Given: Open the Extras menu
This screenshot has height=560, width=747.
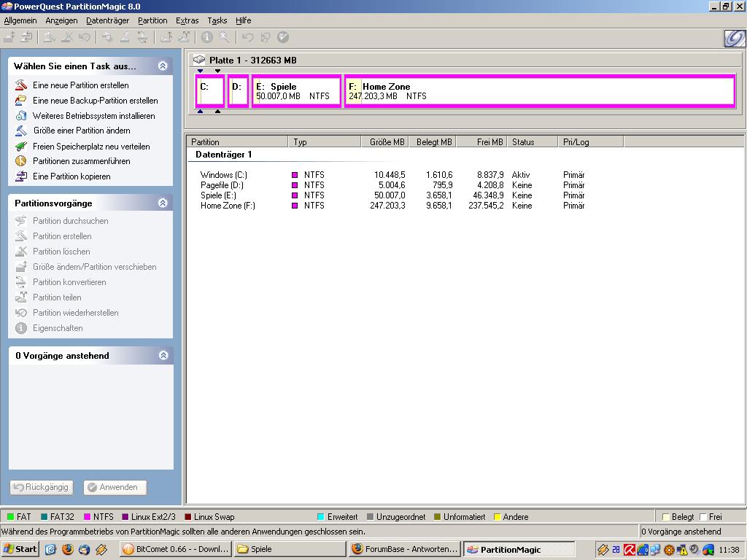Looking at the screenshot, I should click(187, 20).
